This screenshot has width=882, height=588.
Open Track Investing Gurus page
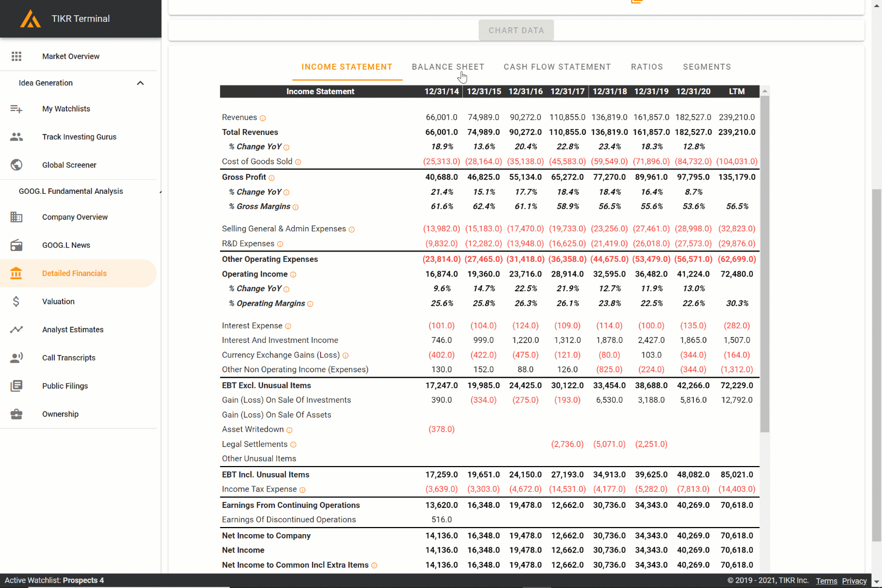click(x=79, y=137)
